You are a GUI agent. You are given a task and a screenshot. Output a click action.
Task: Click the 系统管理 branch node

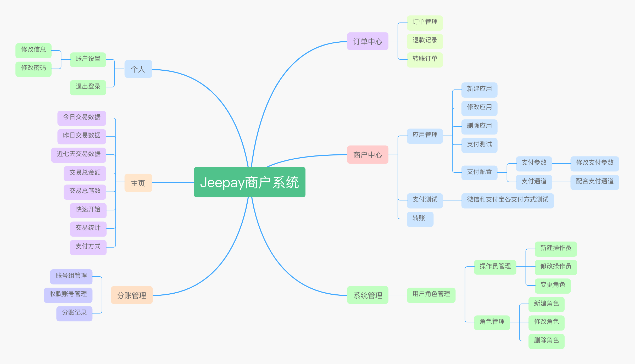(367, 295)
